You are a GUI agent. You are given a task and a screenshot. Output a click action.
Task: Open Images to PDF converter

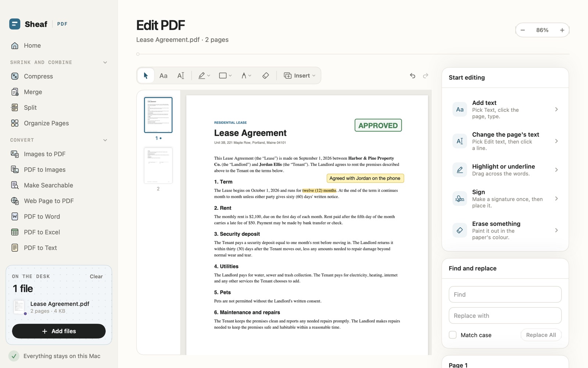pos(59,154)
